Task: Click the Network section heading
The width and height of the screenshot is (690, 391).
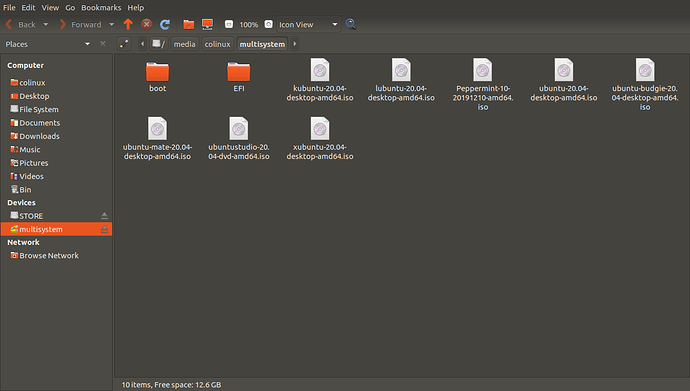Action: click(x=23, y=242)
